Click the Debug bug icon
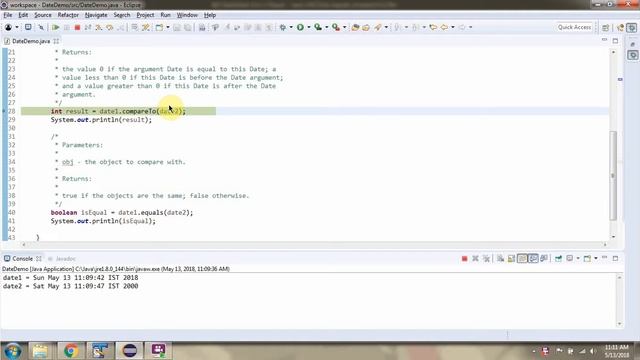The height and width of the screenshot is (360, 640). (x=282, y=27)
